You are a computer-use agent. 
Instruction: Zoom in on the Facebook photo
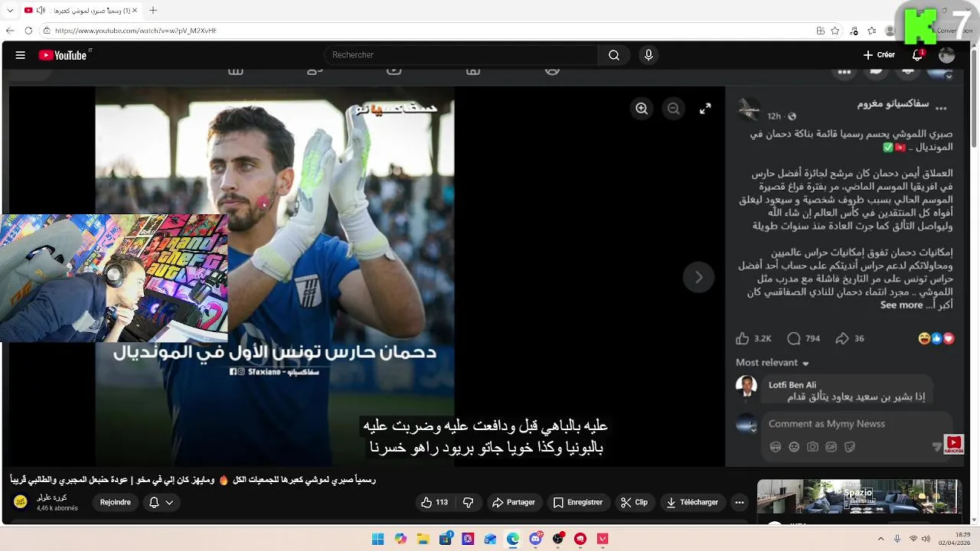(x=642, y=109)
